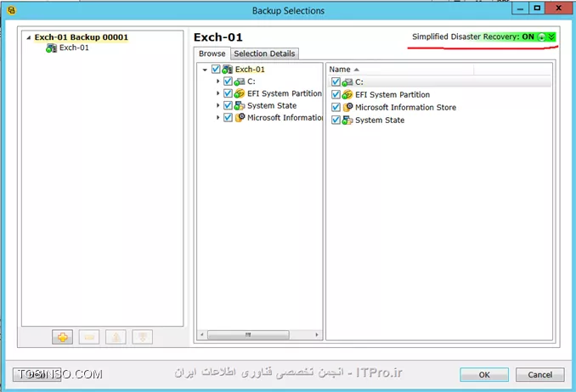This screenshot has width=576, height=392.
Task: Click Microsoft Information Store icon in Name list
Action: click(347, 107)
